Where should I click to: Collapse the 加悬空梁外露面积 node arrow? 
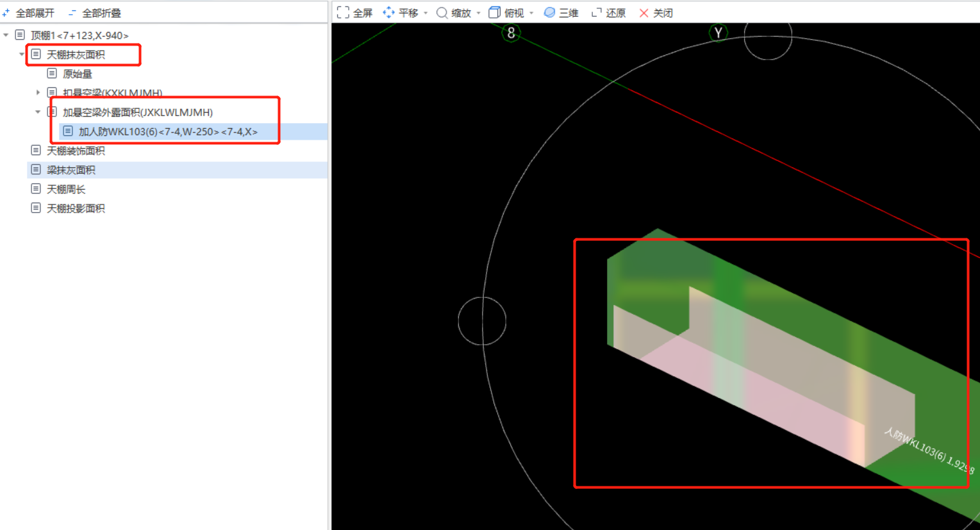pyautogui.click(x=38, y=112)
